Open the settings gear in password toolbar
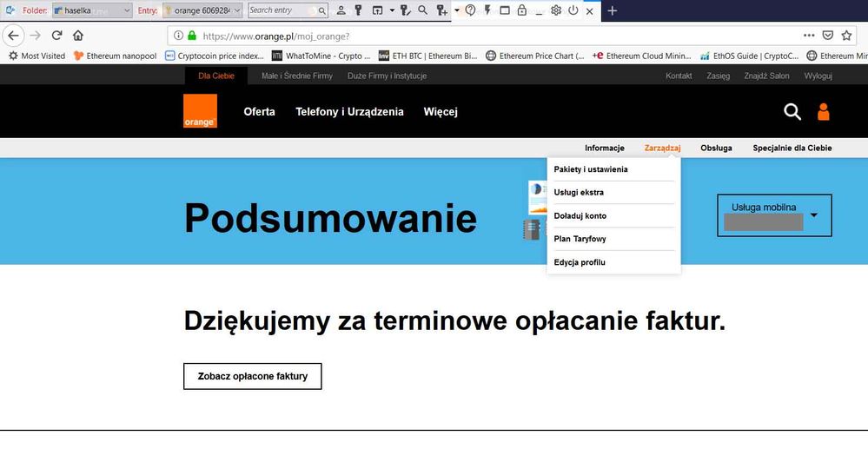The image size is (868, 449). pos(556,10)
